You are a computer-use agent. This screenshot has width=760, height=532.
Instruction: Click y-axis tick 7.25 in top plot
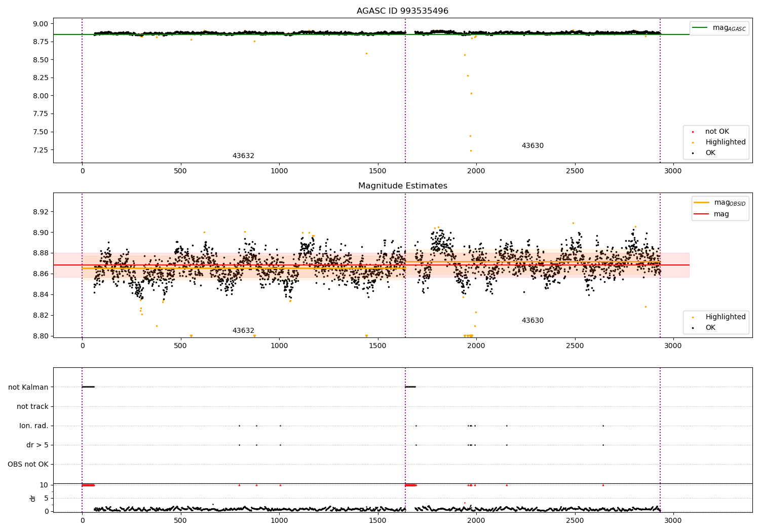click(x=41, y=150)
